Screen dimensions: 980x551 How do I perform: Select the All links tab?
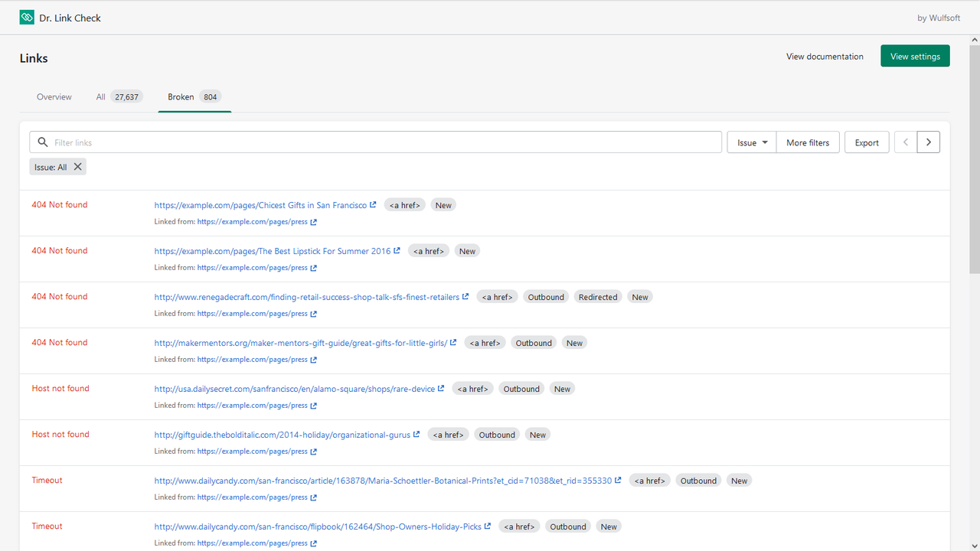tap(100, 96)
